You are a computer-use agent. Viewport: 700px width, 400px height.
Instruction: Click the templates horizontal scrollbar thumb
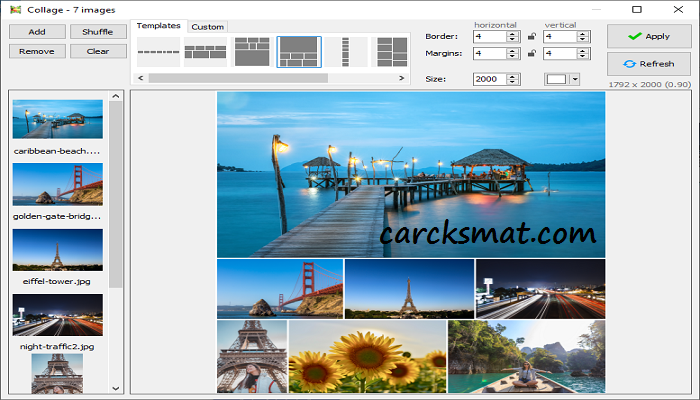click(238, 78)
